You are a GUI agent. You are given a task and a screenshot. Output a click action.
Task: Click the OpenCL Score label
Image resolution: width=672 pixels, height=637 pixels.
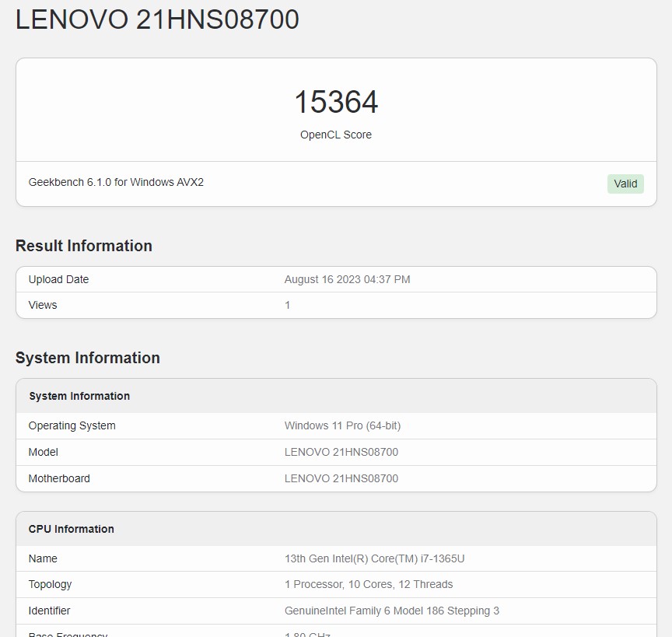(x=336, y=135)
